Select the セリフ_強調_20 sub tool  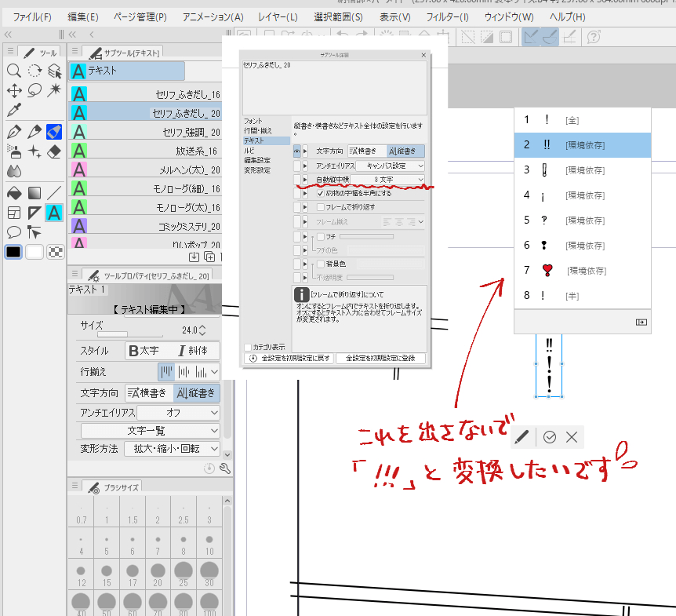(146, 132)
